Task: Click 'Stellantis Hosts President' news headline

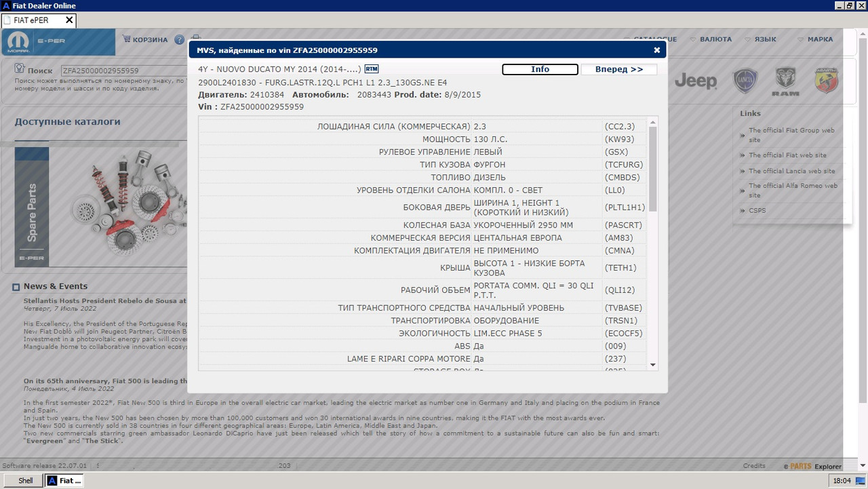Action: click(x=105, y=300)
